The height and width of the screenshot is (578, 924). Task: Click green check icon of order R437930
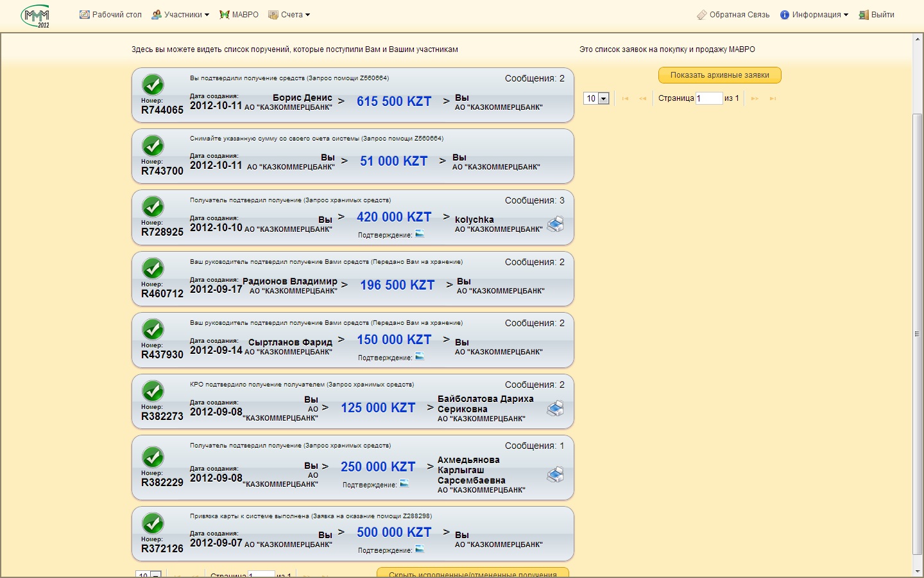tap(153, 329)
